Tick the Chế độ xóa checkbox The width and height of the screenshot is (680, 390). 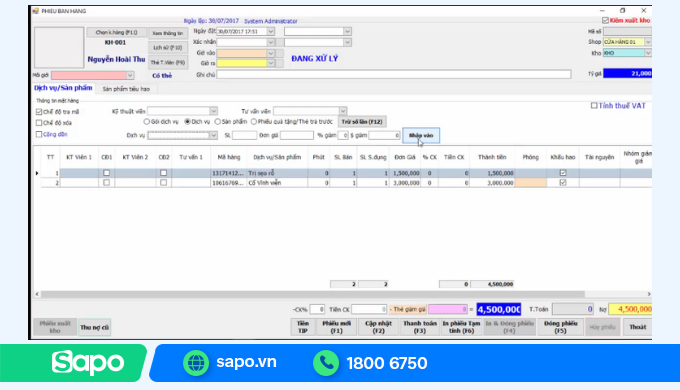(x=39, y=123)
